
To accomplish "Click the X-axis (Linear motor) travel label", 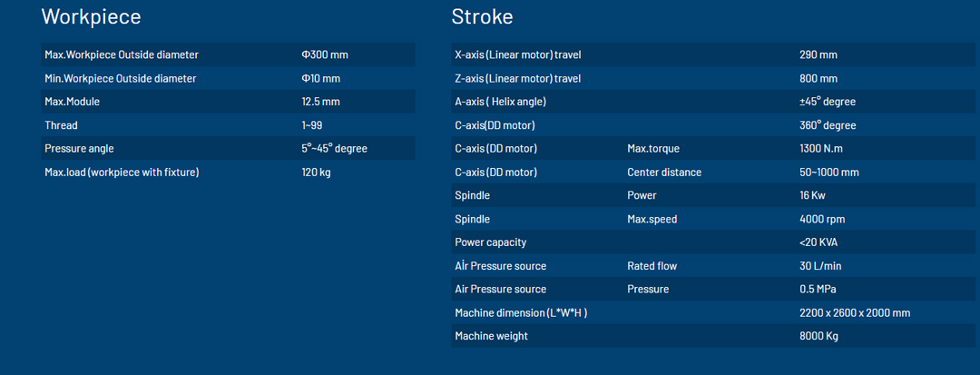I will [x=517, y=54].
